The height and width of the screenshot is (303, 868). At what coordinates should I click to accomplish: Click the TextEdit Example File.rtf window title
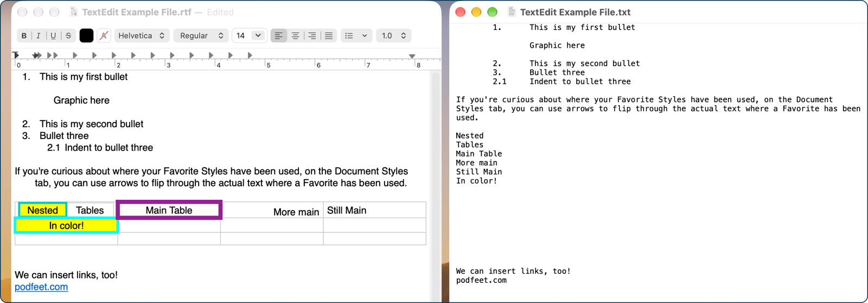[137, 12]
